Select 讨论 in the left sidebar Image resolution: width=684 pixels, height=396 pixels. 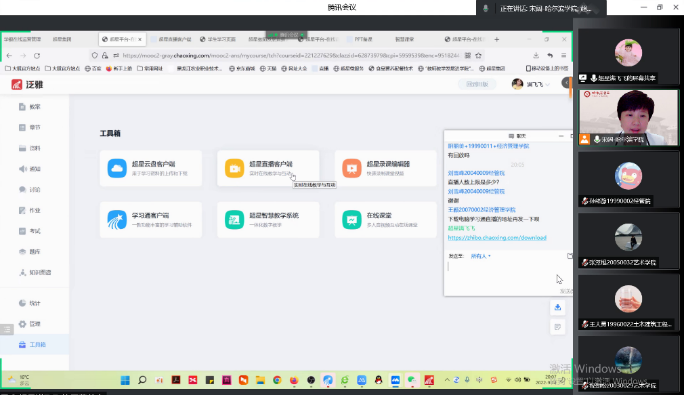pos(34,190)
